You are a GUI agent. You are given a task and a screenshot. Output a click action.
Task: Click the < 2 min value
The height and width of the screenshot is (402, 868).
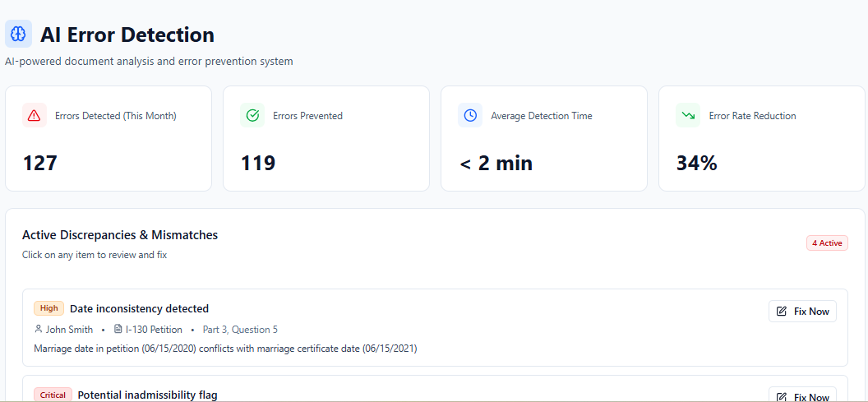(496, 164)
